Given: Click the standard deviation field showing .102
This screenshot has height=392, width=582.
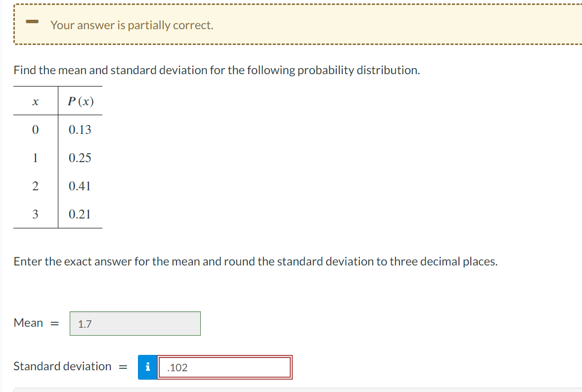Looking at the screenshot, I should click(x=225, y=367).
